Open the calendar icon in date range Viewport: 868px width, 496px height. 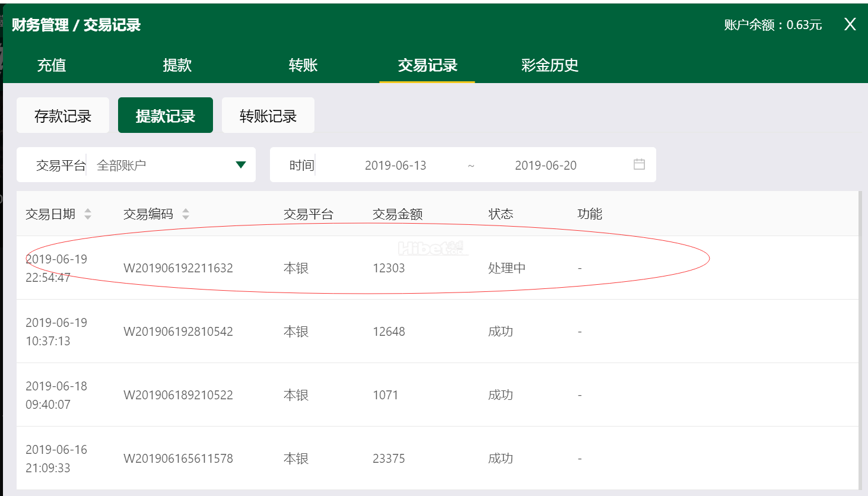click(x=639, y=164)
